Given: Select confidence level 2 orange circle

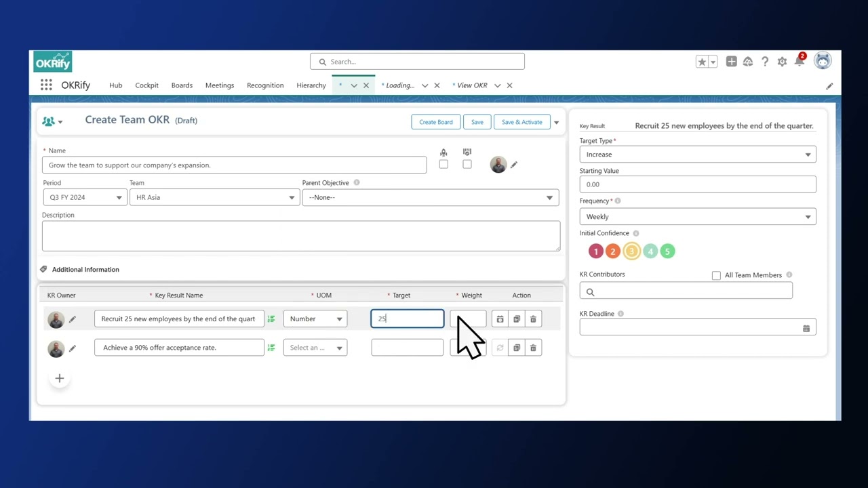Looking at the screenshot, I should point(612,251).
